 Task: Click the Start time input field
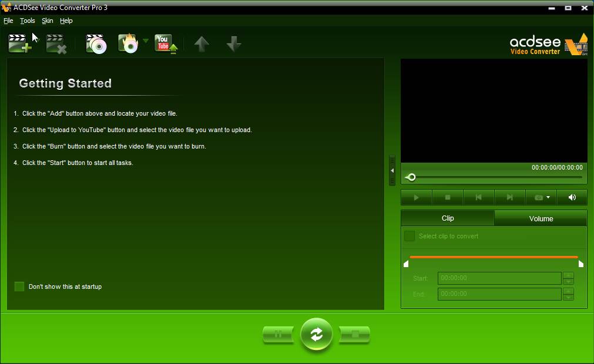499,278
